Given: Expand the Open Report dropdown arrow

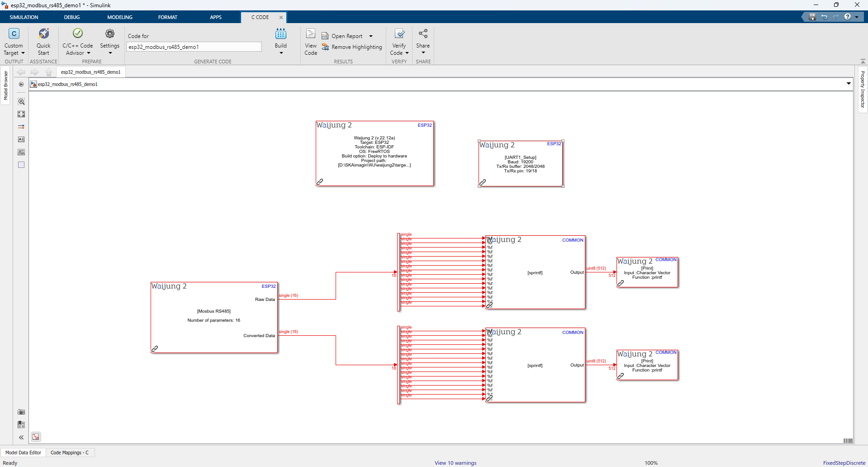Looking at the screenshot, I should coord(371,36).
